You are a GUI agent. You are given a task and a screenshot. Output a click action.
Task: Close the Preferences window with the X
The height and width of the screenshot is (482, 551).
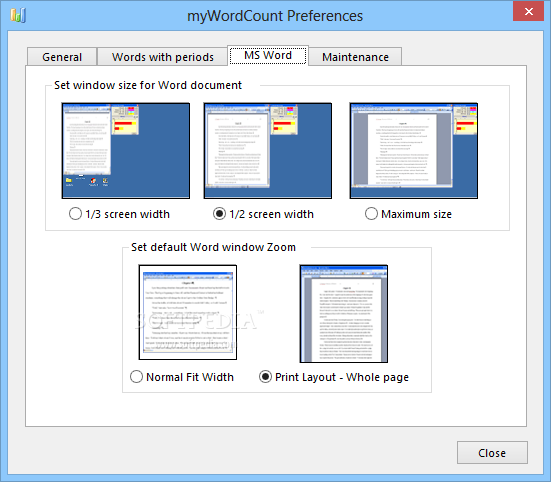[529, 12]
